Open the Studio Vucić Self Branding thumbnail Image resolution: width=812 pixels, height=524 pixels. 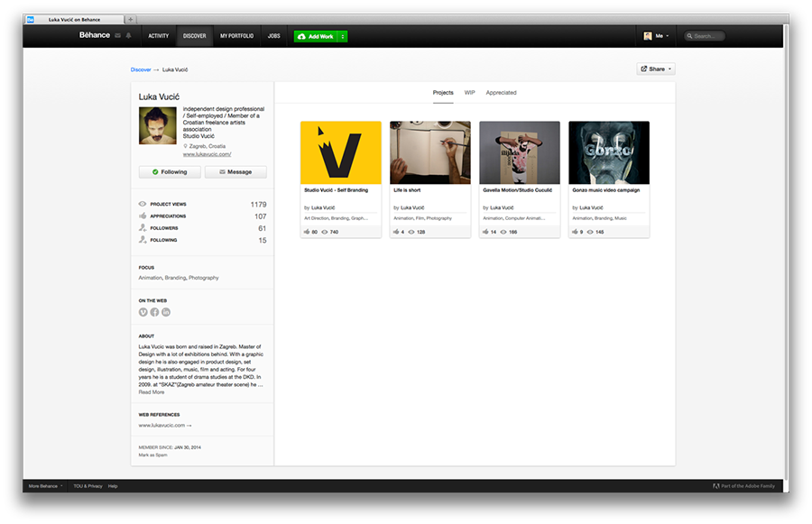341,152
